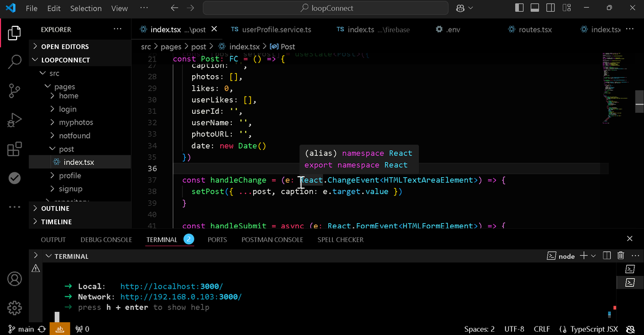Open the Spell Checker panel tab
Viewport: 644px width, 335px height.
pyautogui.click(x=340, y=239)
